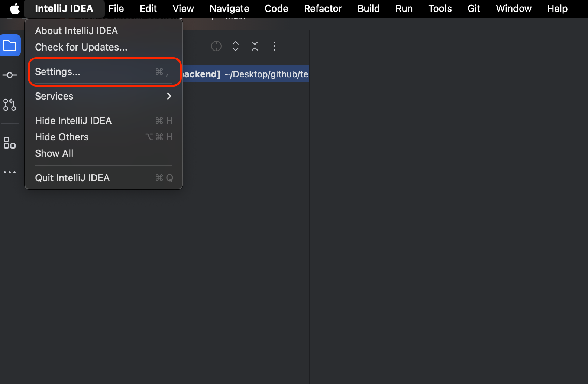Expand the Services submenu arrow
Image resolution: width=588 pixels, height=384 pixels.
169,96
